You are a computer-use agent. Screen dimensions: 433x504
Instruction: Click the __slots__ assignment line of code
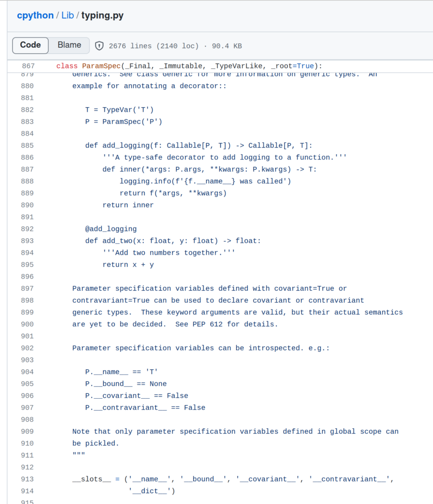coord(233,479)
